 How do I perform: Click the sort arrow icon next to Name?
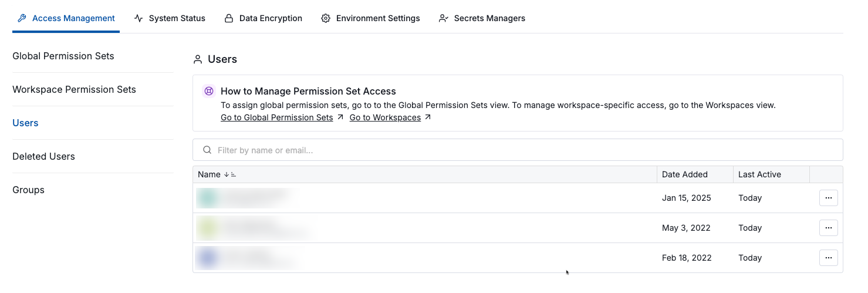coord(229,174)
